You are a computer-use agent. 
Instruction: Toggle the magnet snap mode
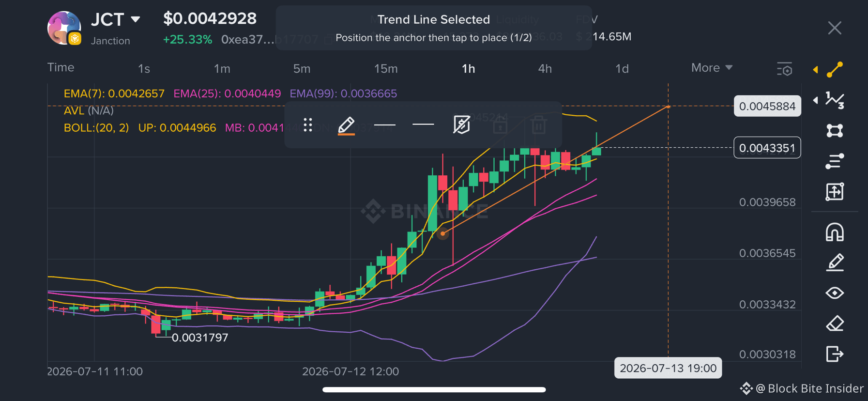coord(835,232)
